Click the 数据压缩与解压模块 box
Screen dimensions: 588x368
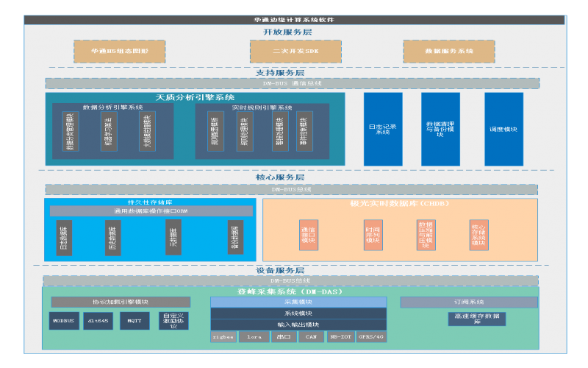click(x=426, y=236)
